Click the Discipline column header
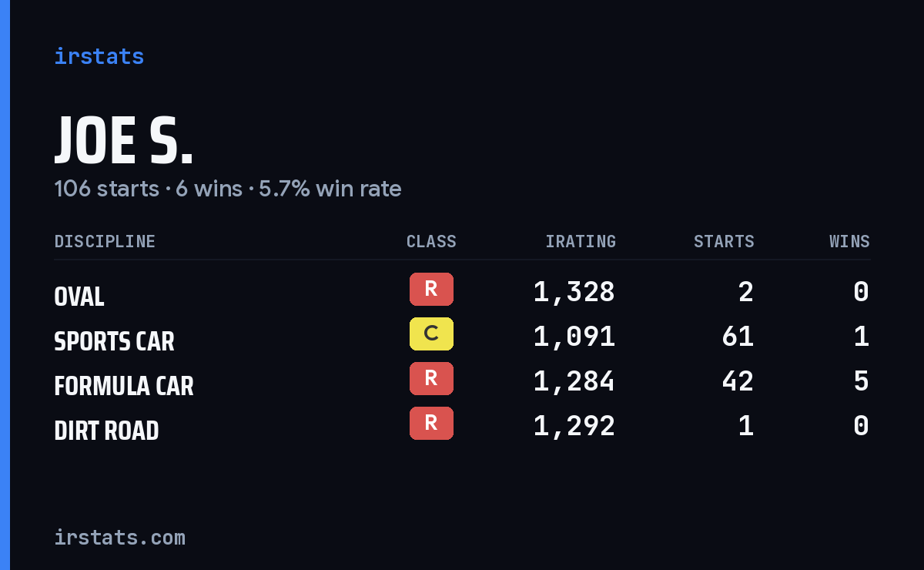Viewport: 924px width, 570px height. tap(105, 242)
